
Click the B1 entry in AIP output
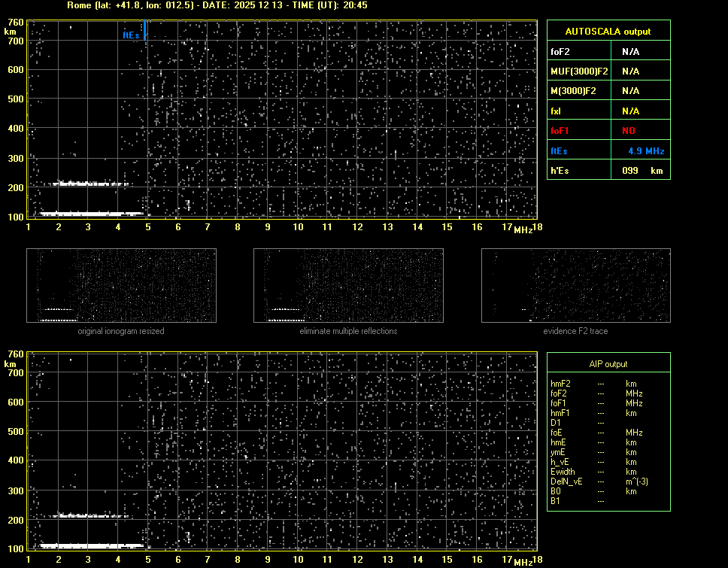tap(556, 501)
